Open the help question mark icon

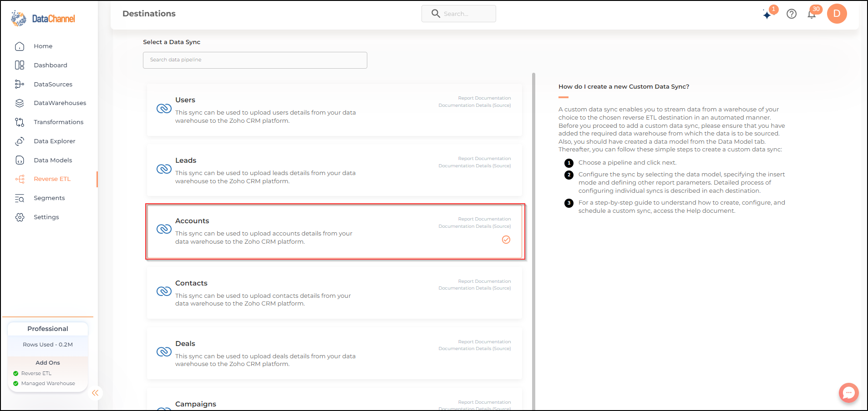click(792, 14)
